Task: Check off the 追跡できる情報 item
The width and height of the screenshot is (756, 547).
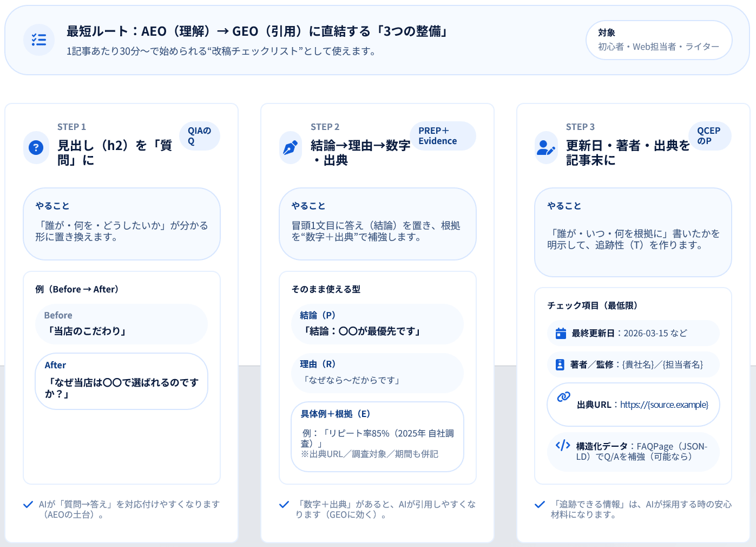Action: coord(540,504)
